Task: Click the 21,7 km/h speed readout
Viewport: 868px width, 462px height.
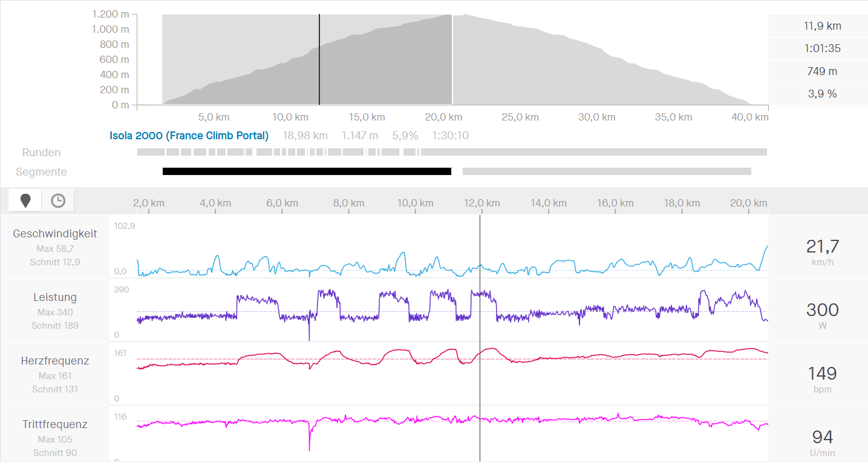Action: click(822, 246)
